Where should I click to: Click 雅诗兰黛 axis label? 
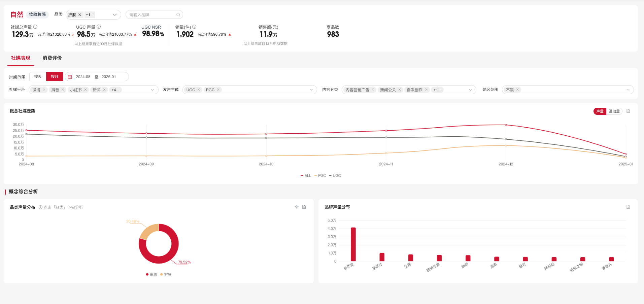pos(433,267)
